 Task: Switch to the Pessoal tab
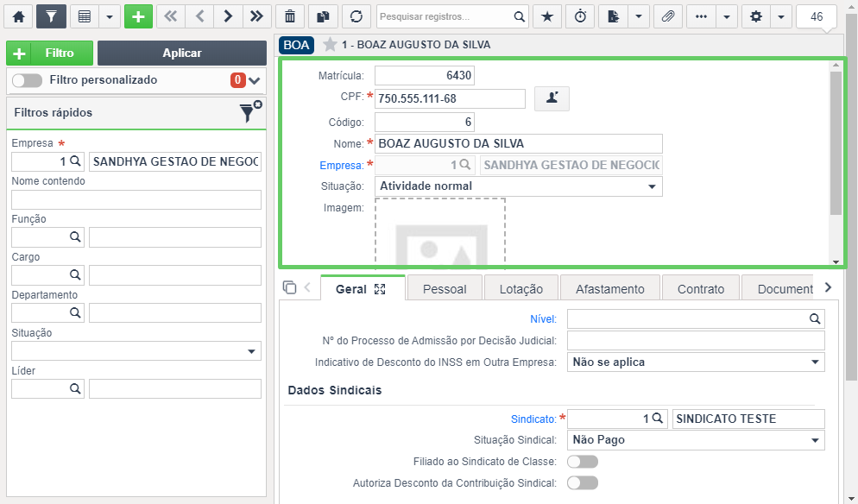coord(445,288)
